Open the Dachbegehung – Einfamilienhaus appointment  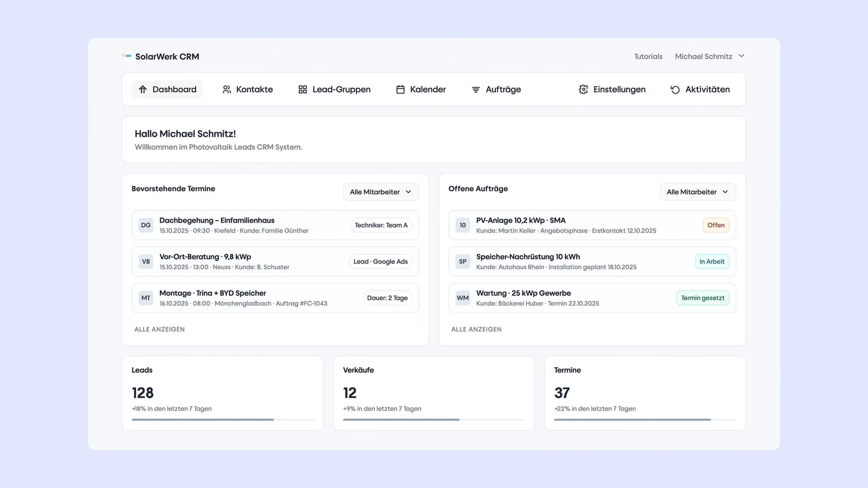click(275, 225)
